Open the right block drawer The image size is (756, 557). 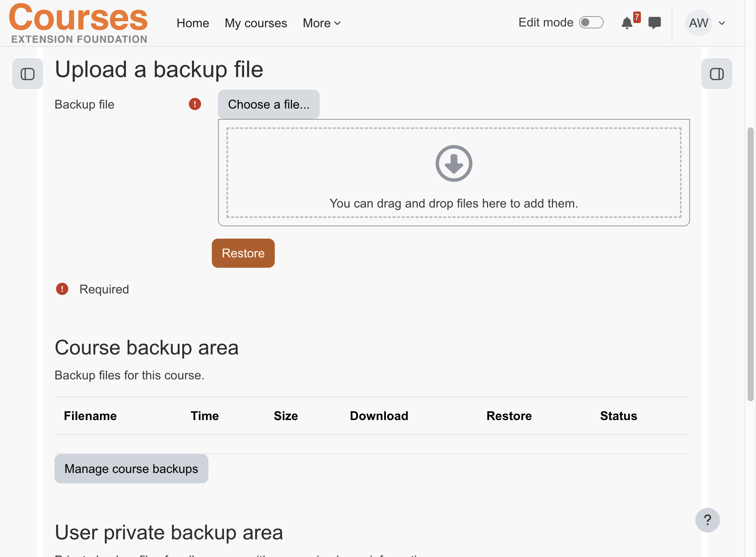tap(716, 74)
